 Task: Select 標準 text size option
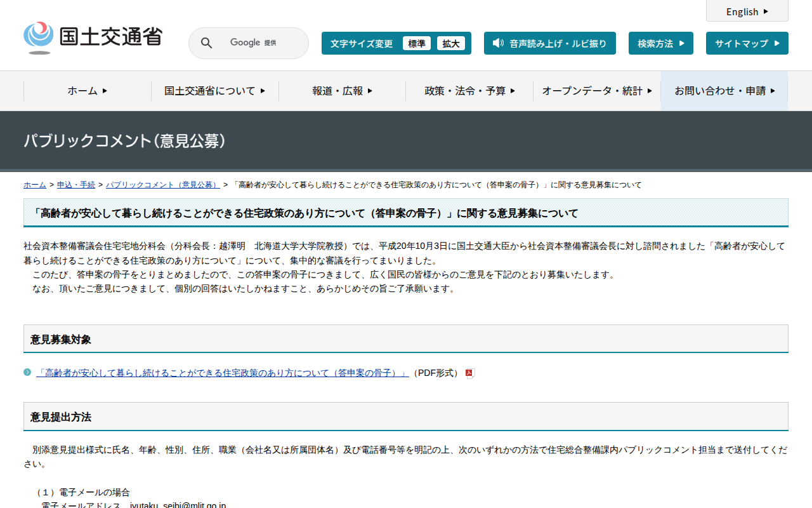(x=417, y=43)
